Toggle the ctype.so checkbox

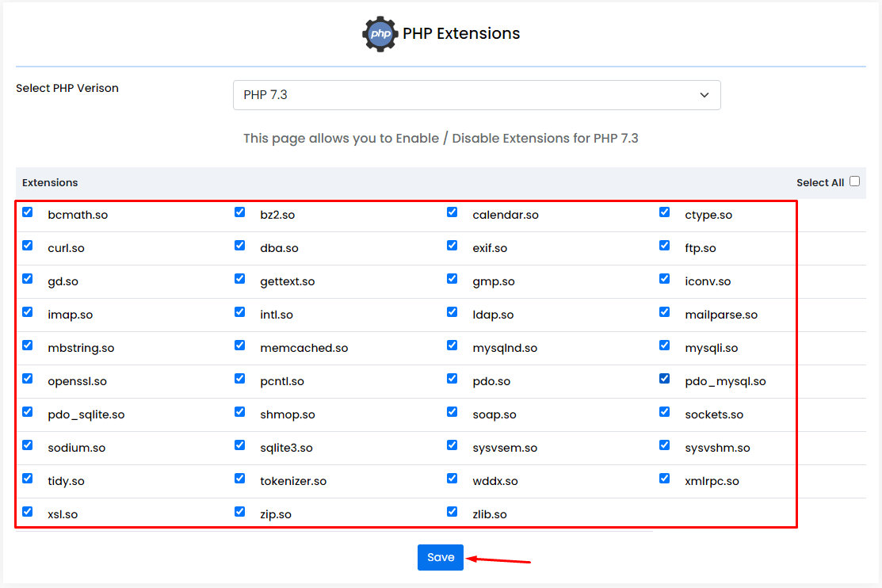(x=664, y=212)
